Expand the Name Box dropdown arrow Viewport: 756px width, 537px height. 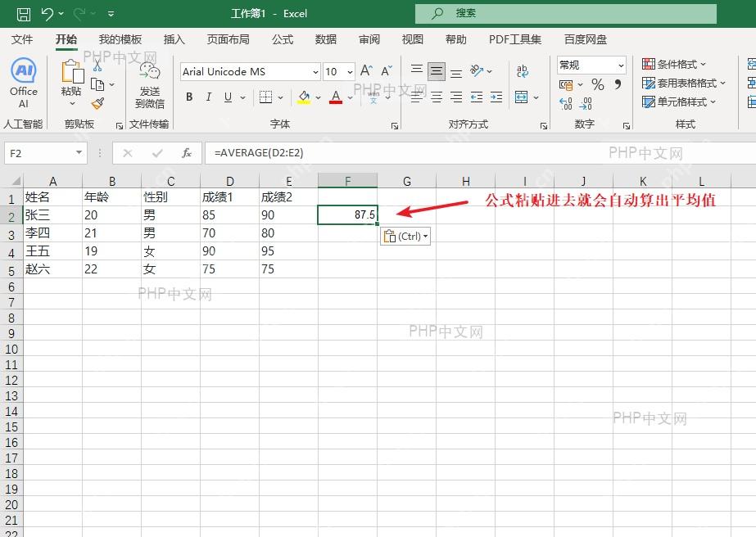pyautogui.click(x=79, y=153)
